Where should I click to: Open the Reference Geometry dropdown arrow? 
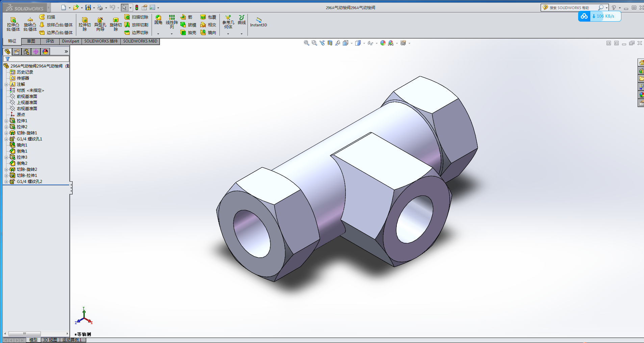click(228, 34)
